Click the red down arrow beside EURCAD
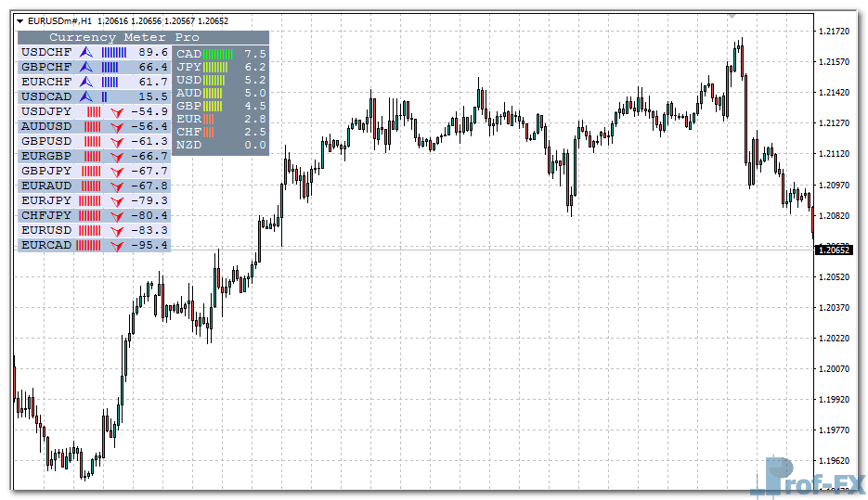868x500 pixels. tap(116, 245)
